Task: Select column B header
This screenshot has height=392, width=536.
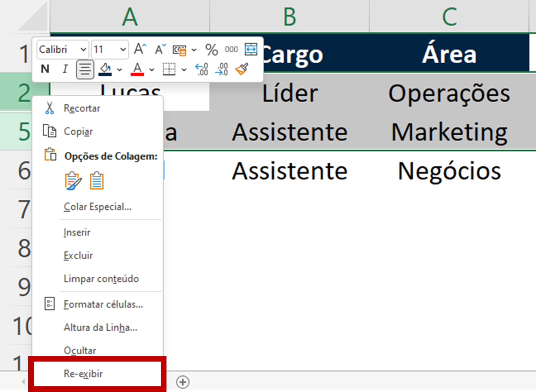Action: pyautogui.click(x=290, y=16)
